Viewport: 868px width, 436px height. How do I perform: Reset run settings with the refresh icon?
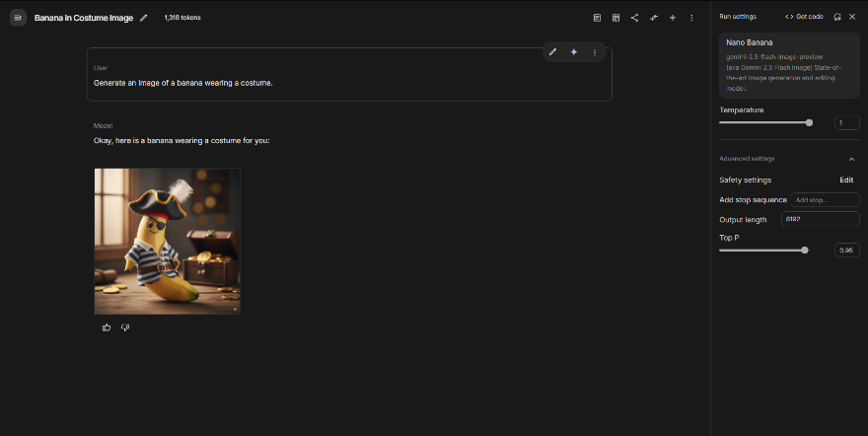(837, 17)
